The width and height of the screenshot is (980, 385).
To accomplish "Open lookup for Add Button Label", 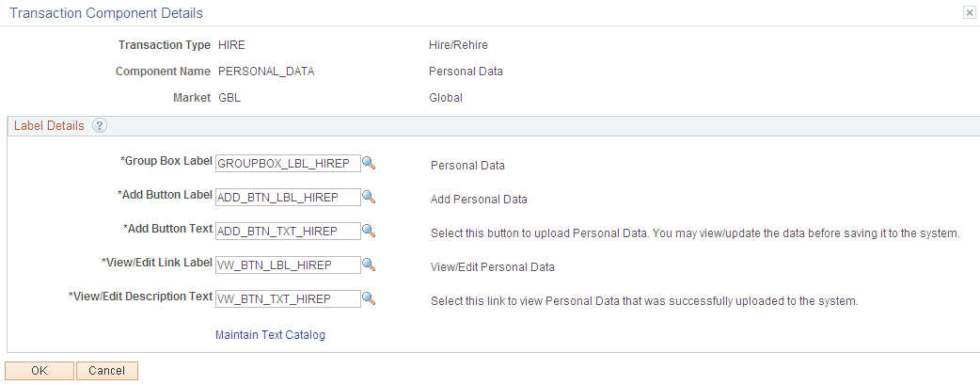I will (369, 197).
